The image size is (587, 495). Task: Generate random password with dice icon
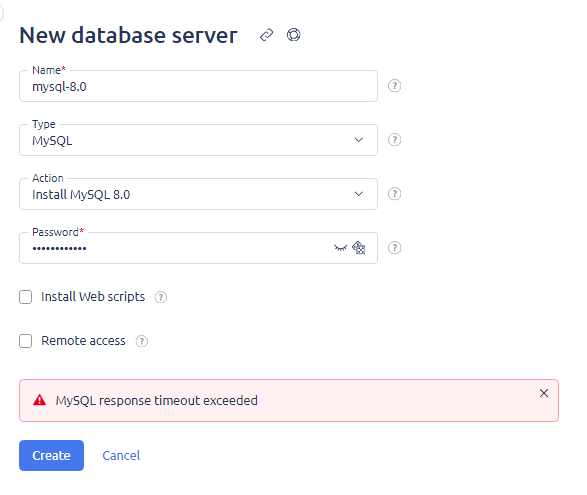tap(359, 248)
